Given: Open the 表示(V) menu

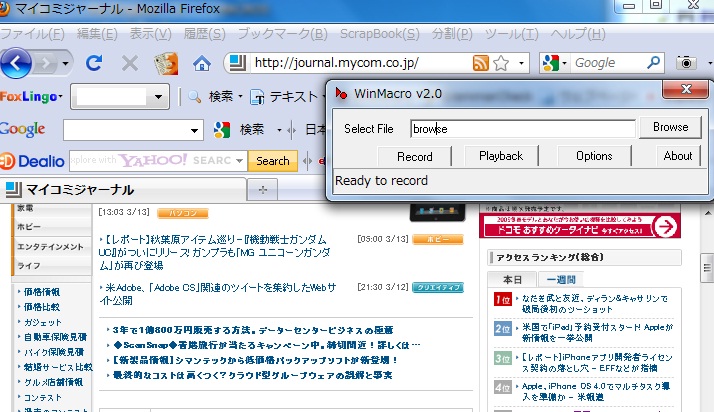Looking at the screenshot, I should click(150, 34).
